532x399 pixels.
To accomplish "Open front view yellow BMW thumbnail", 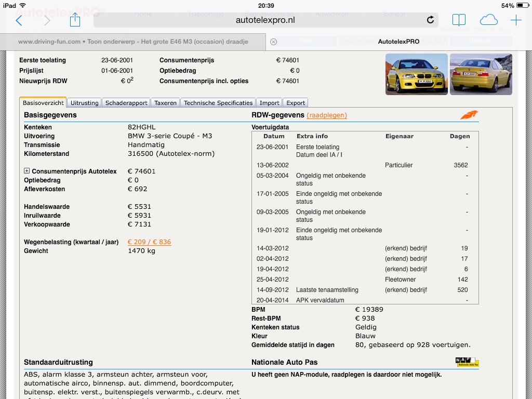I will (x=417, y=74).
